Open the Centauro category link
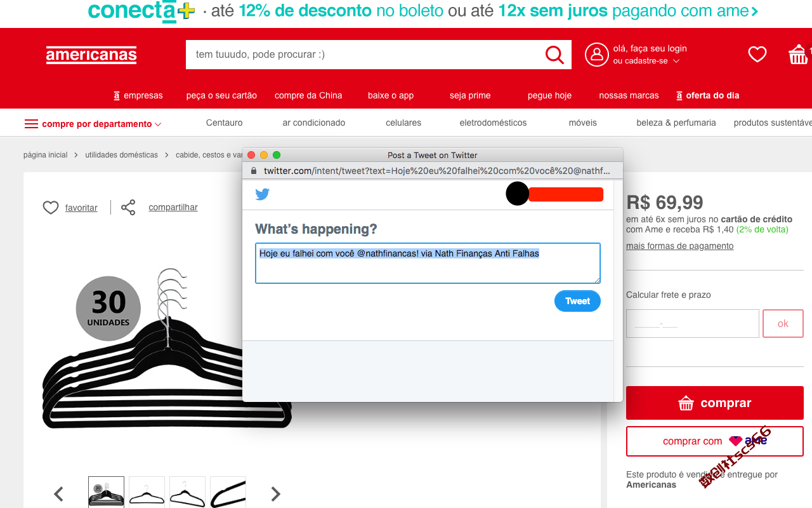 point(224,123)
